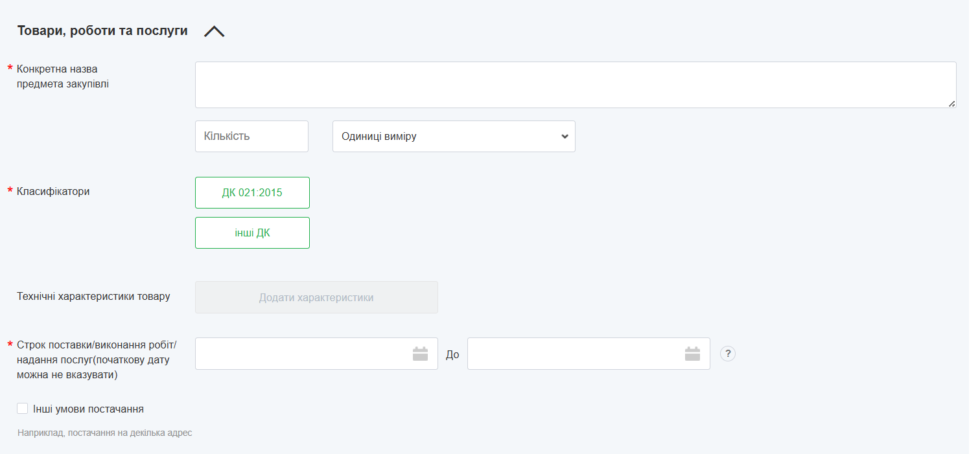Viewport: 980px width, 454px height.
Task: Enable the Інші умови постачання checkbox
Action: click(23, 409)
